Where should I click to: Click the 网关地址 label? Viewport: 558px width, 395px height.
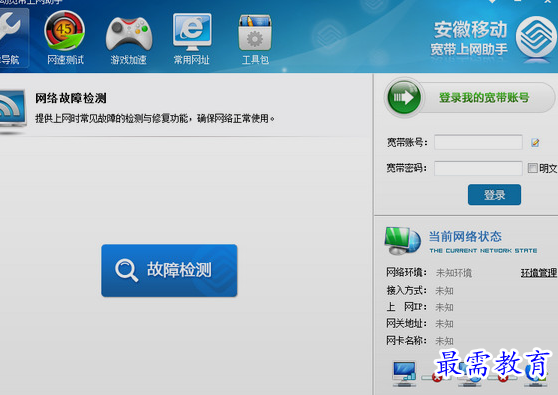click(x=406, y=323)
